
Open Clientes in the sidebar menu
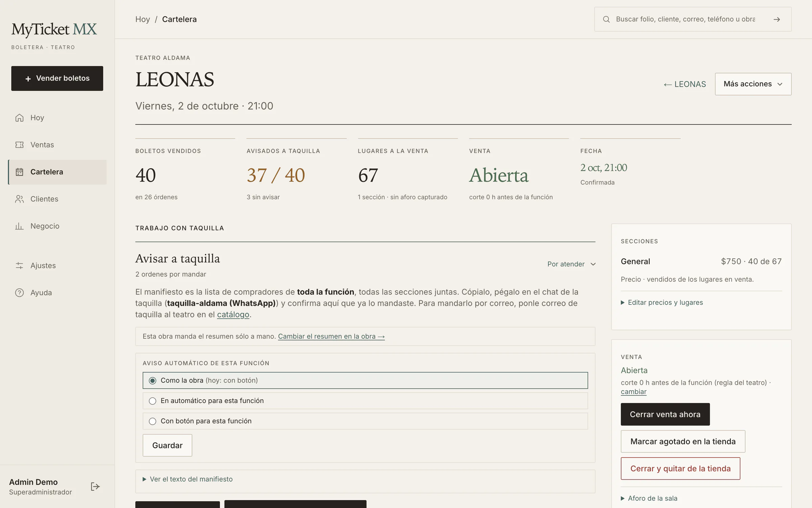[57, 199]
